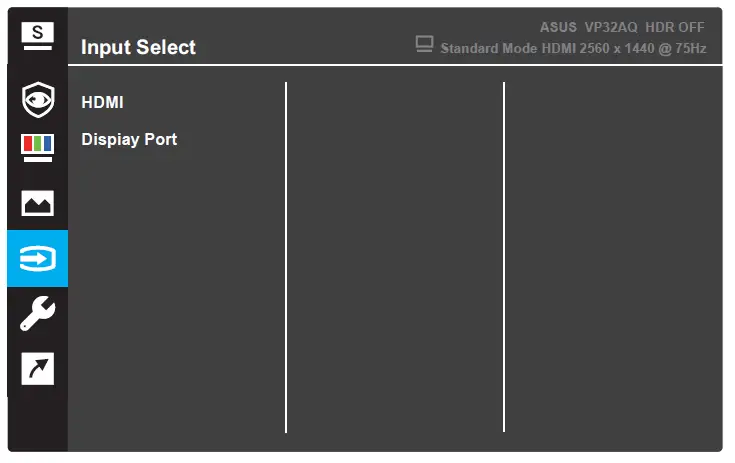
Task: Click the monitor icon in the header
Action: click(424, 45)
